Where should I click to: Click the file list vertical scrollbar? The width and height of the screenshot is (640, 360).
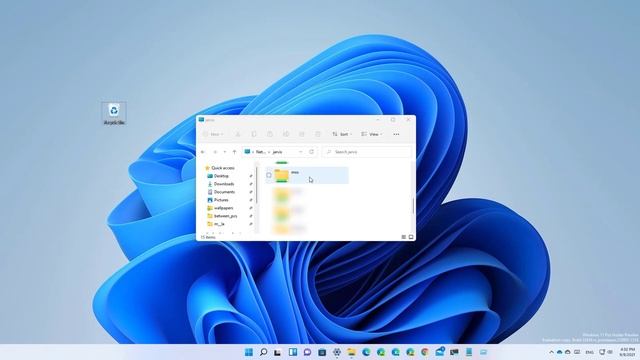pyautogui.click(x=413, y=206)
